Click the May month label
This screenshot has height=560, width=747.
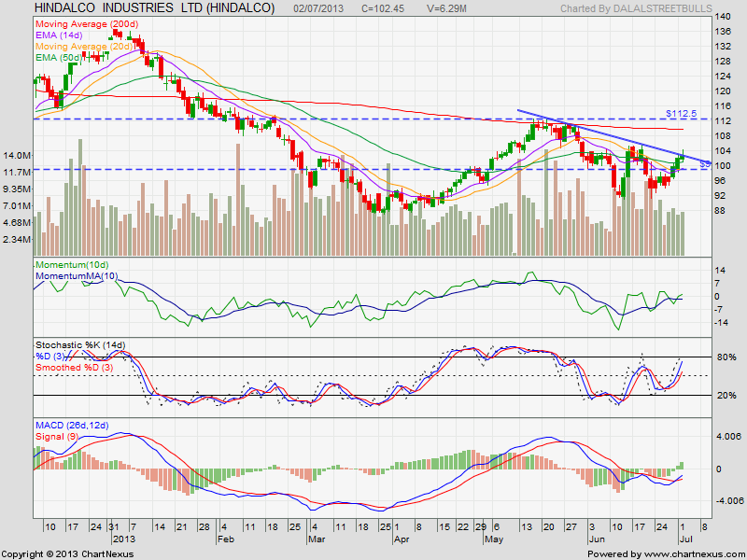click(x=494, y=539)
